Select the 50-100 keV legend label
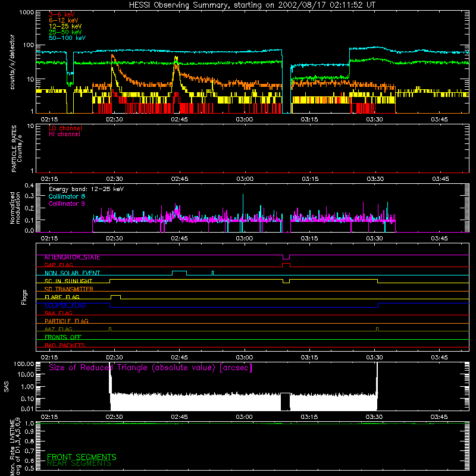The height and width of the screenshot is (476, 476). (x=67, y=38)
